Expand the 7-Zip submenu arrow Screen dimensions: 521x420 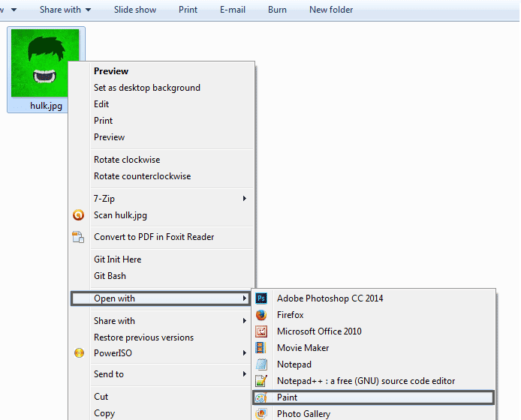pos(245,199)
